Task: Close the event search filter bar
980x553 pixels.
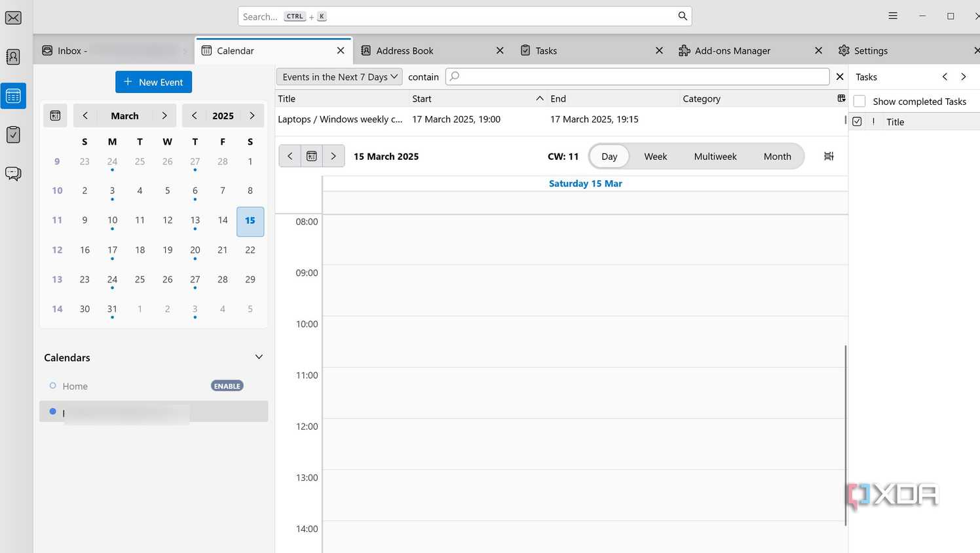Action: click(x=840, y=77)
